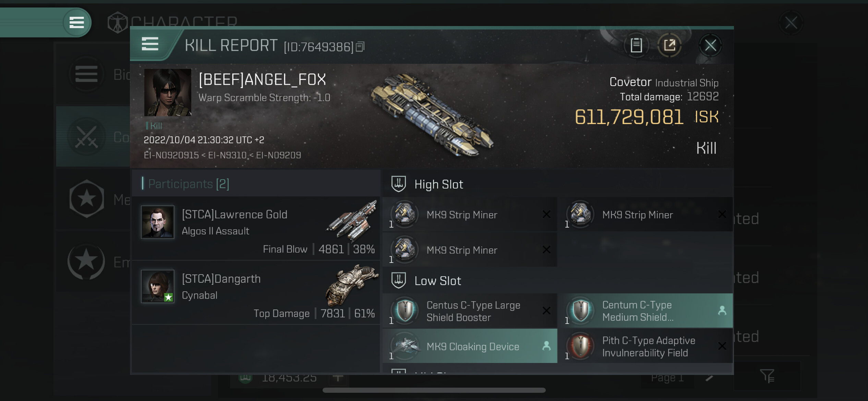Viewport: 868px width, 401px height.
Task: View Dangarth participant entry
Action: click(256, 292)
